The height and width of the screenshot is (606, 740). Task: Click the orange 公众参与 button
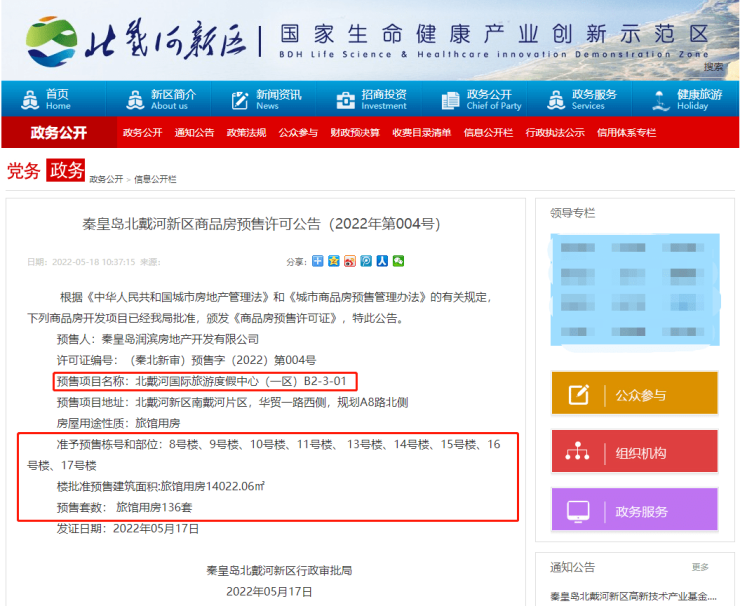pyautogui.click(x=633, y=393)
